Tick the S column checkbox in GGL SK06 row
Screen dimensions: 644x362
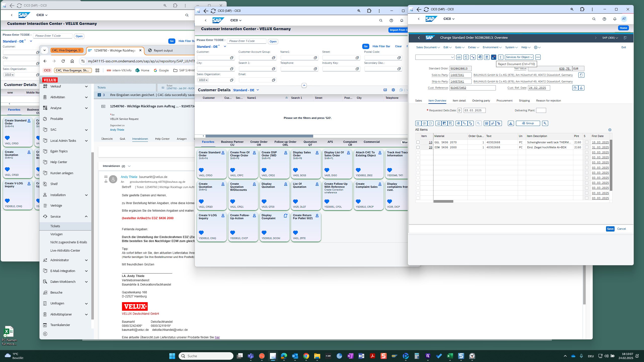(587, 142)
